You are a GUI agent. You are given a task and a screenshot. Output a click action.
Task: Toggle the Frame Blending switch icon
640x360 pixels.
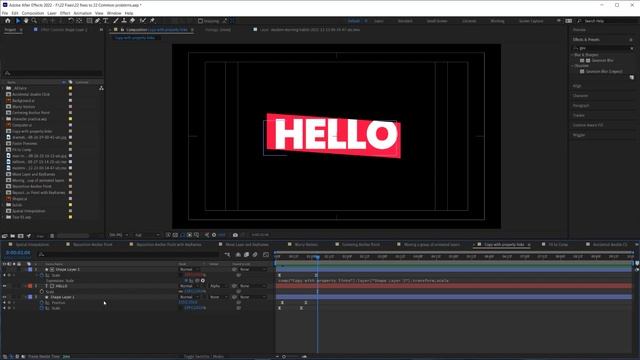click(247, 255)
